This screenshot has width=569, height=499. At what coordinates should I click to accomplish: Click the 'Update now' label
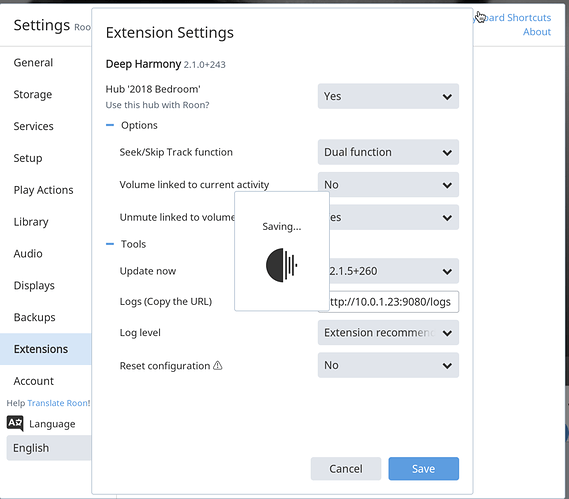click(148, 271)
